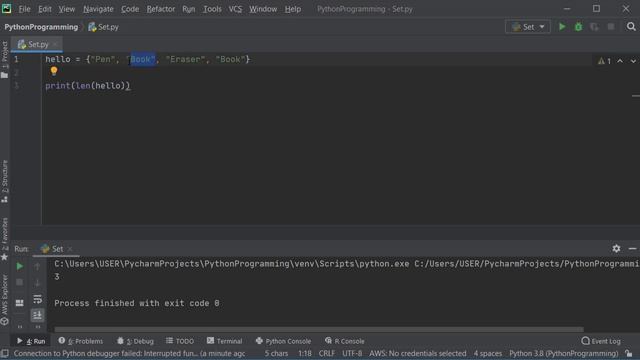Start debugging with the bug icon
The width and height of the screenshot is (640, 360).
[x=578, y=27]
